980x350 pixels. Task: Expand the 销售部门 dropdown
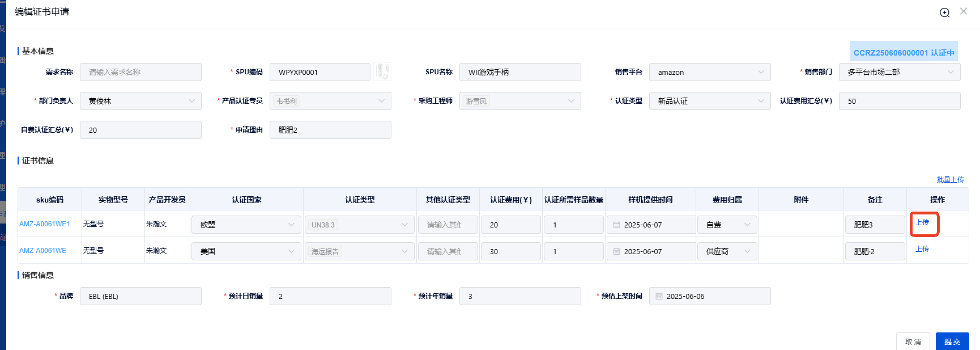coord(899,72)
